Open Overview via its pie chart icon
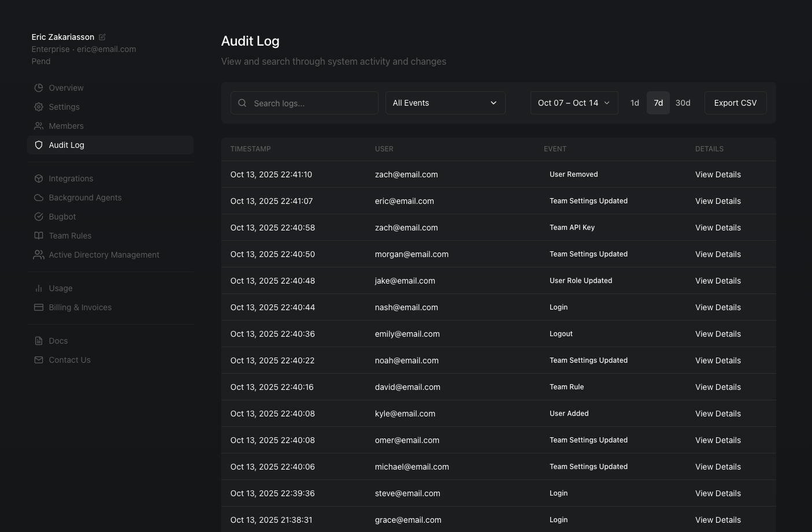Screen dimensions: 812x532 39,88
